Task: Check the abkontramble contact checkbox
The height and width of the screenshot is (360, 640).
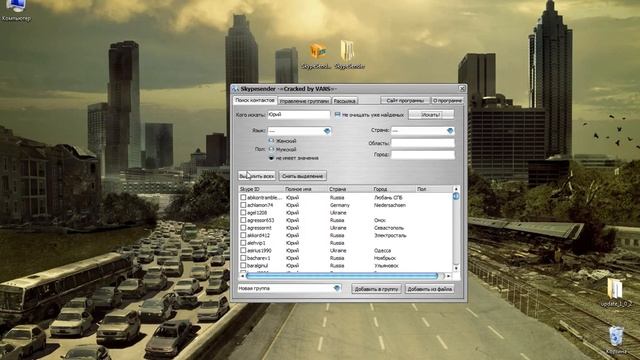Action: tap(243, 198)
